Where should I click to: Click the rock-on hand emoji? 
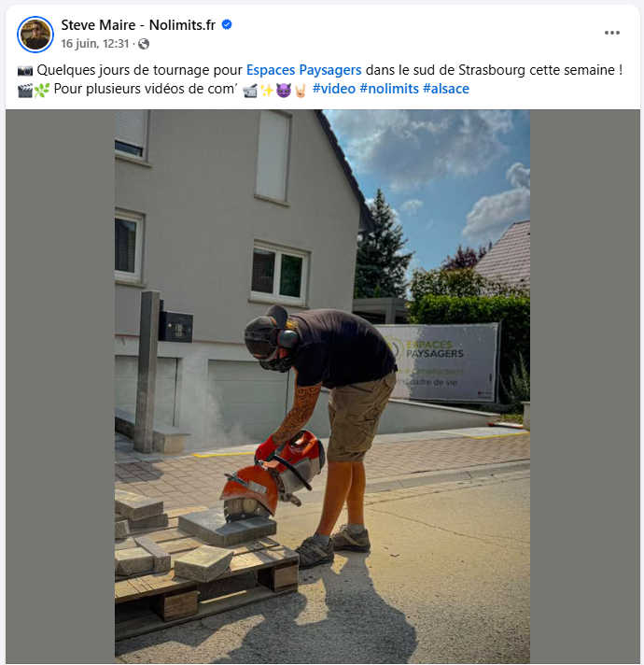[x=301, y=90]
